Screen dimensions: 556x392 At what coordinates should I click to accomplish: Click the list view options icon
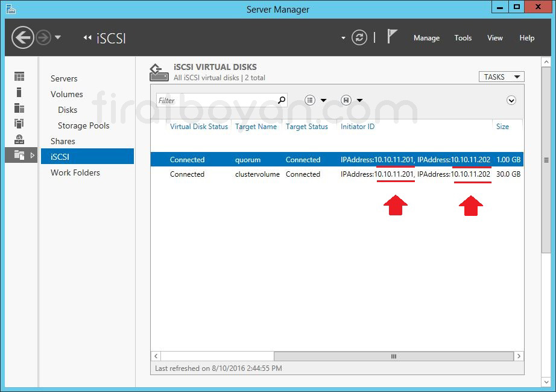(310, 100)
